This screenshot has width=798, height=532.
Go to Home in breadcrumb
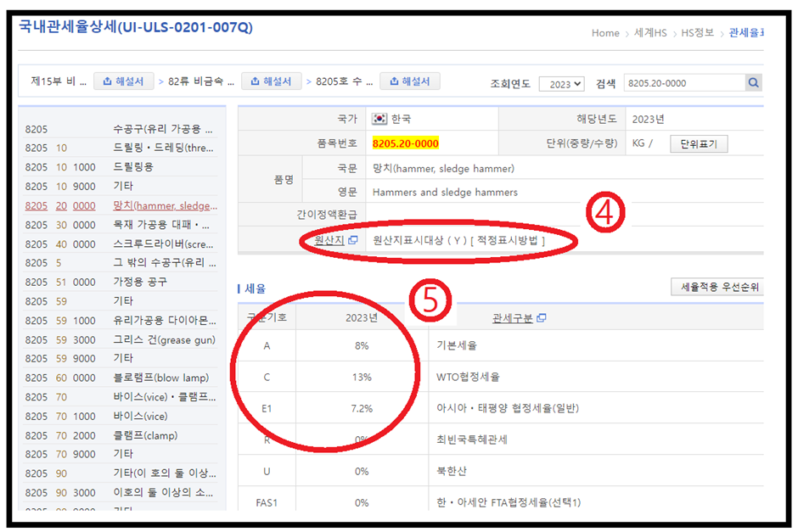[605, 33]
